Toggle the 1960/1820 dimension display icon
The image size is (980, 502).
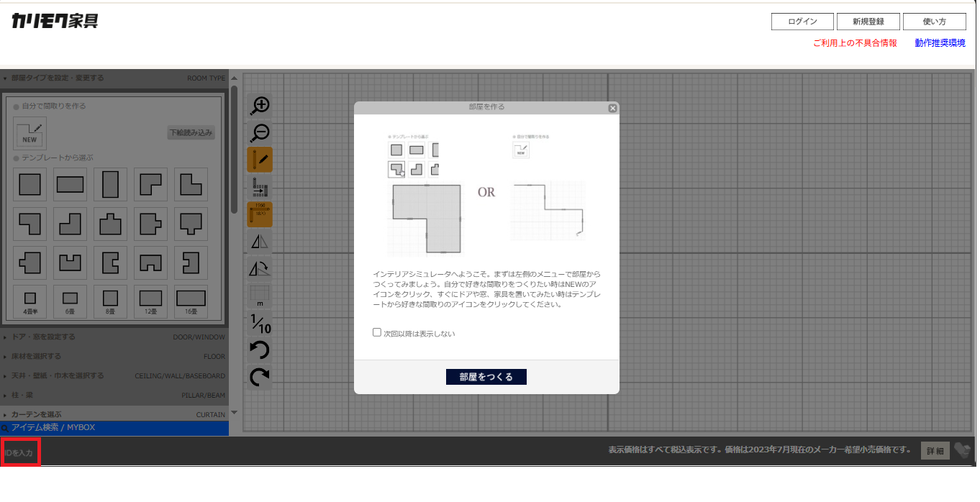click(x=260, y=214)
